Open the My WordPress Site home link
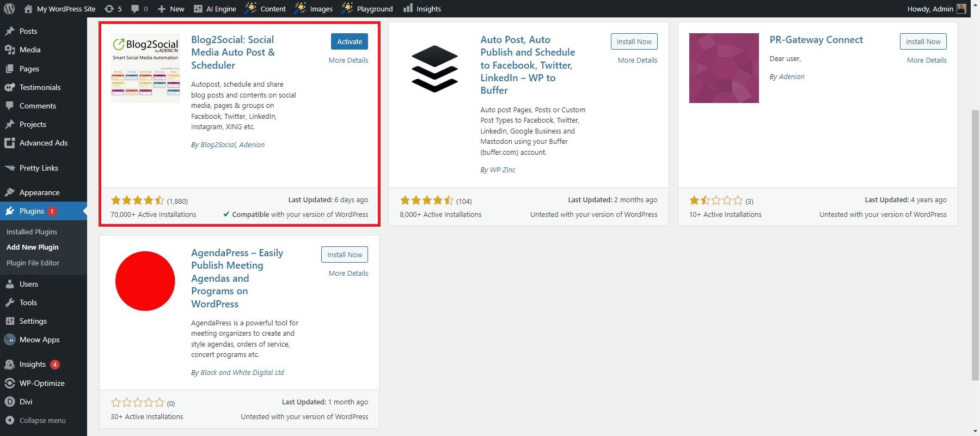Screen dimensions: 980x436 (x=60, y=9)
